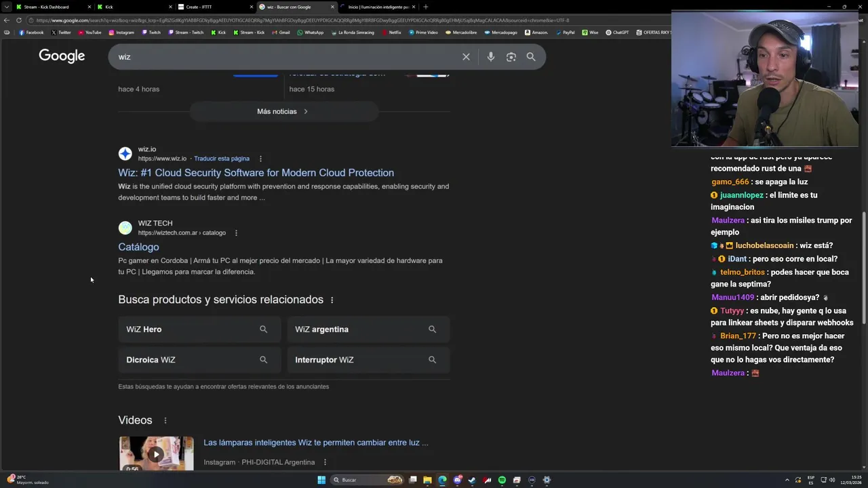Open the weather widget on taskbar
This screenshot has height=488, width=868.
point(28,480)
